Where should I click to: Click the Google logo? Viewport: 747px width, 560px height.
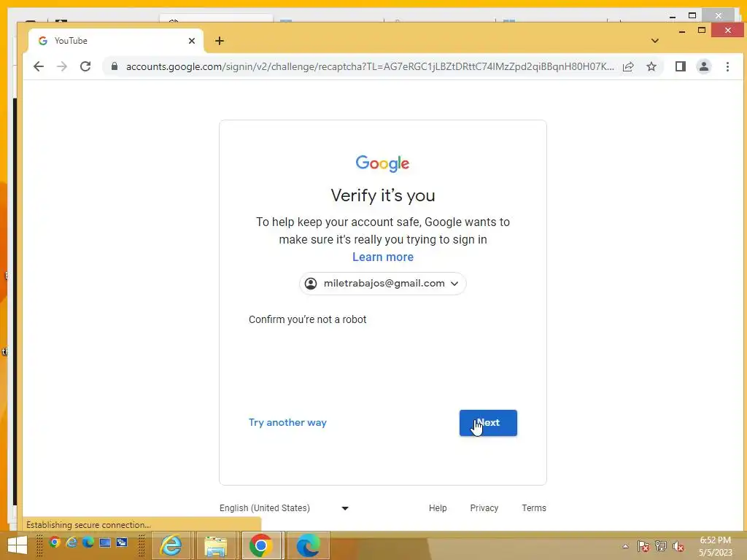[382, 163]
